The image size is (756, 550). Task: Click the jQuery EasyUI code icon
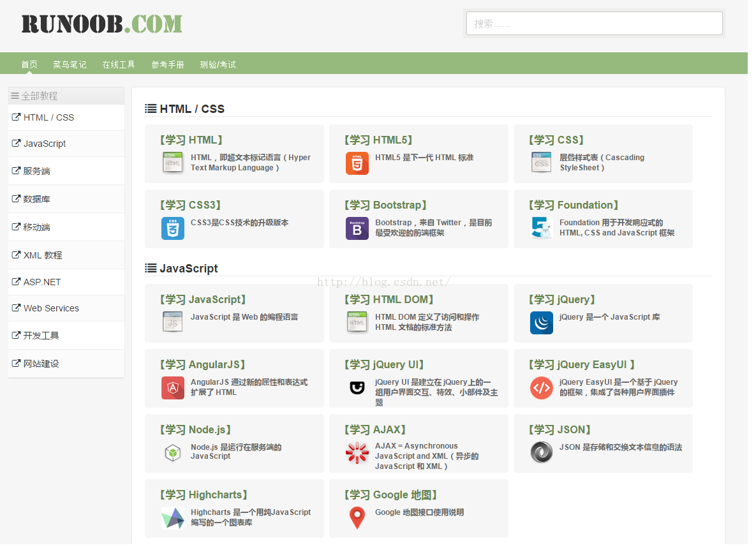pyautogui.click(x=547, y=391)
